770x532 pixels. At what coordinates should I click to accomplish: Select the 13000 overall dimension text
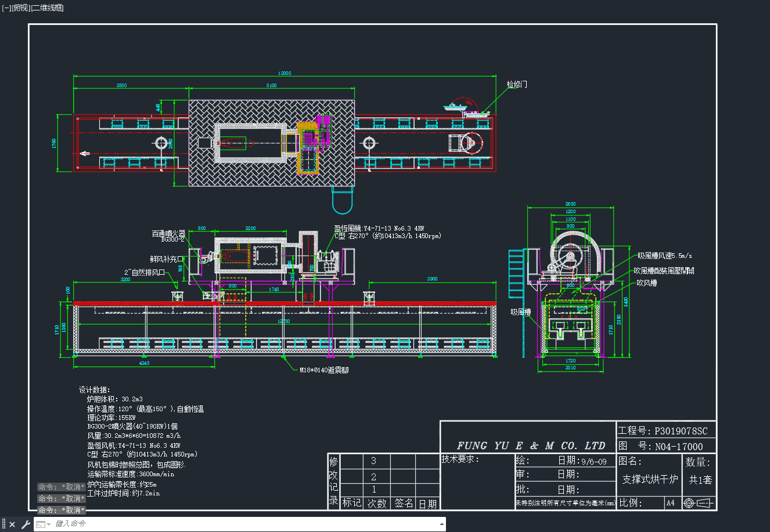(285, 73)
